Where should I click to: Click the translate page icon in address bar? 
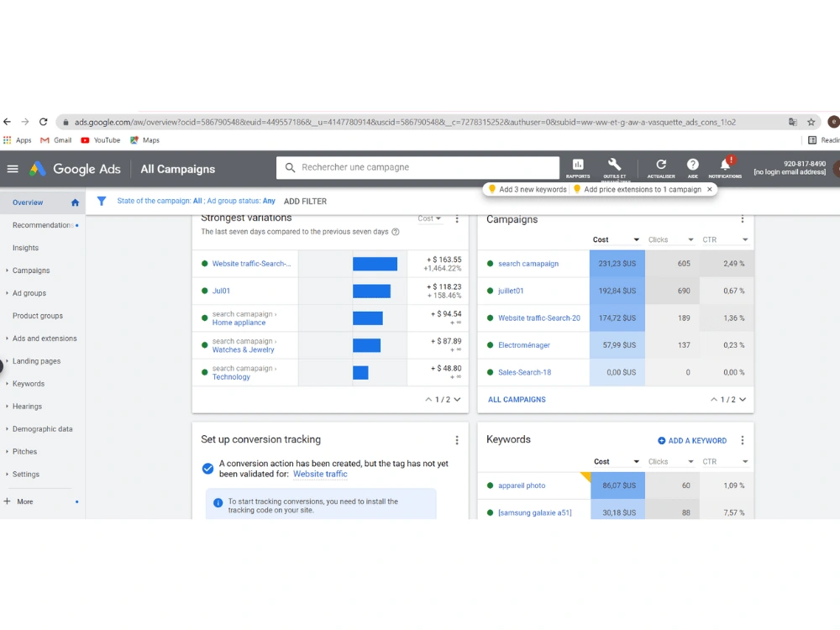click(793, 122)
